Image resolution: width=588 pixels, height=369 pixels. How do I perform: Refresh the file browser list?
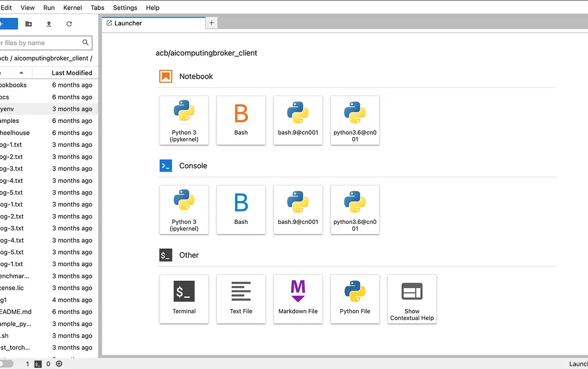click(69, 24)
